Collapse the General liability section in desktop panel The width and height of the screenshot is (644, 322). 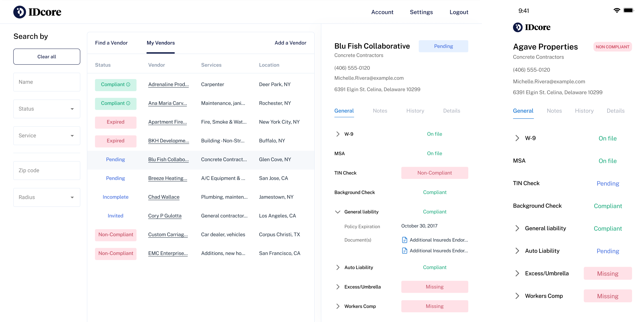[338, 212]
